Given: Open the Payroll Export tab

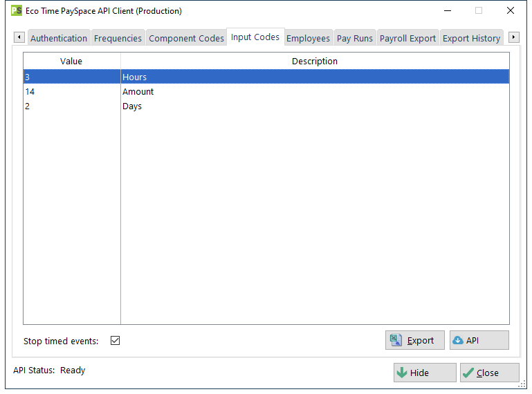Looking at the screenshot, I should 407,38.
